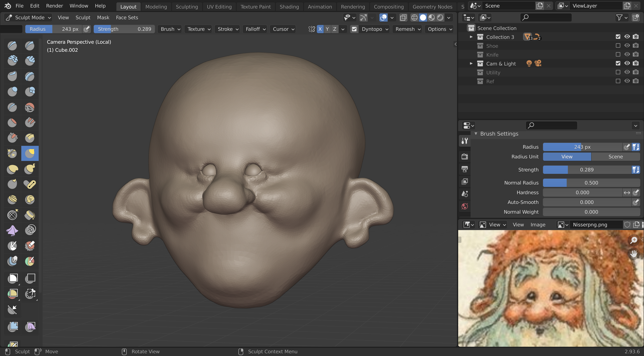The image size is (644, 356).
Task: Switch to the Sculpting workspace tab
Action: (186, 7)
